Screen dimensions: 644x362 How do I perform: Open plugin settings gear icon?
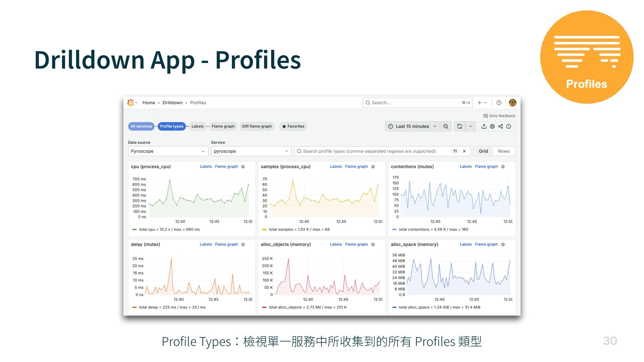point(492,126)
